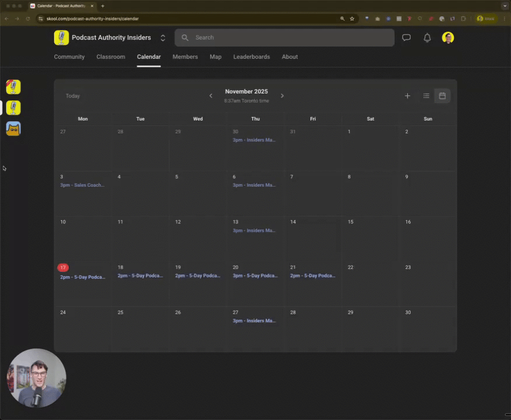
Task: Open second yellow microphone group in sidebar
Action: click(13, 108)
